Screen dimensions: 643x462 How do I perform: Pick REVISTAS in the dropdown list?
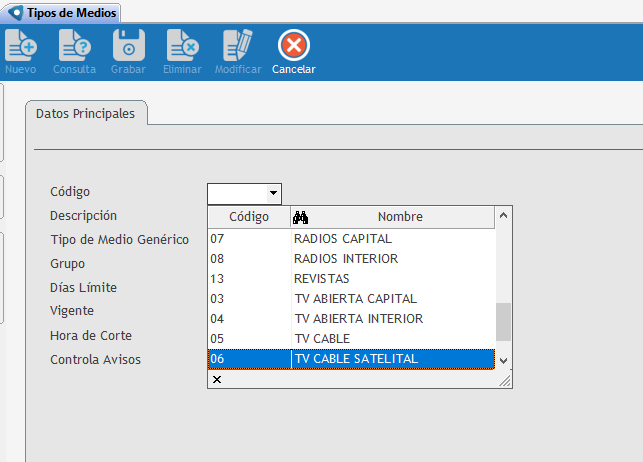[x=322, y=279]
